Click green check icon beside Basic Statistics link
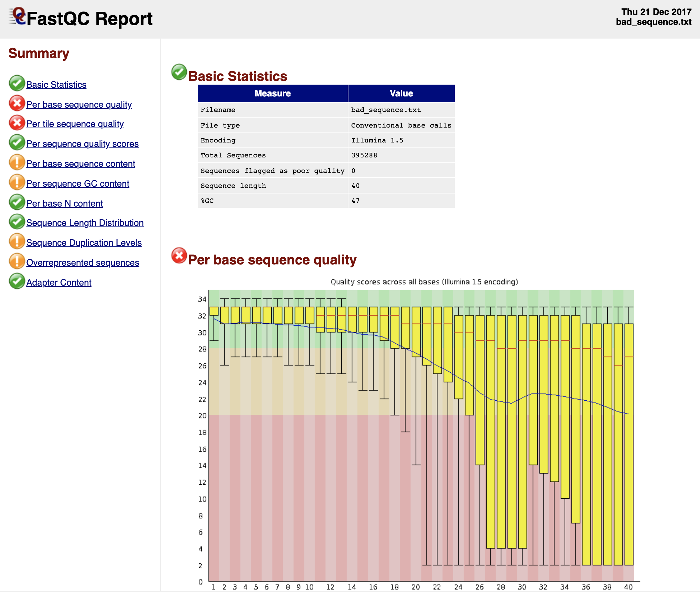 (17, 83)
